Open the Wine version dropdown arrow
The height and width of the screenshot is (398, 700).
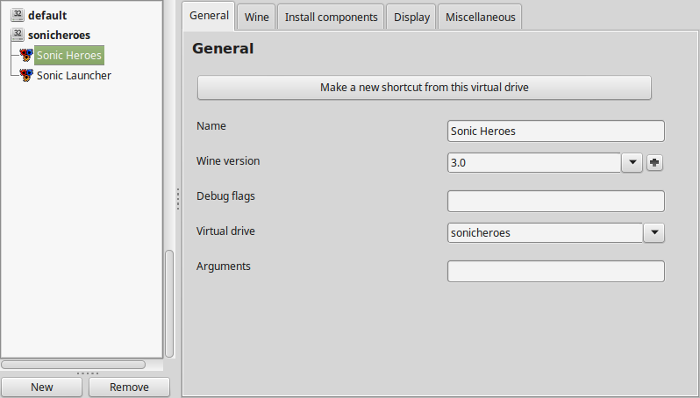[x=632, y=162]
